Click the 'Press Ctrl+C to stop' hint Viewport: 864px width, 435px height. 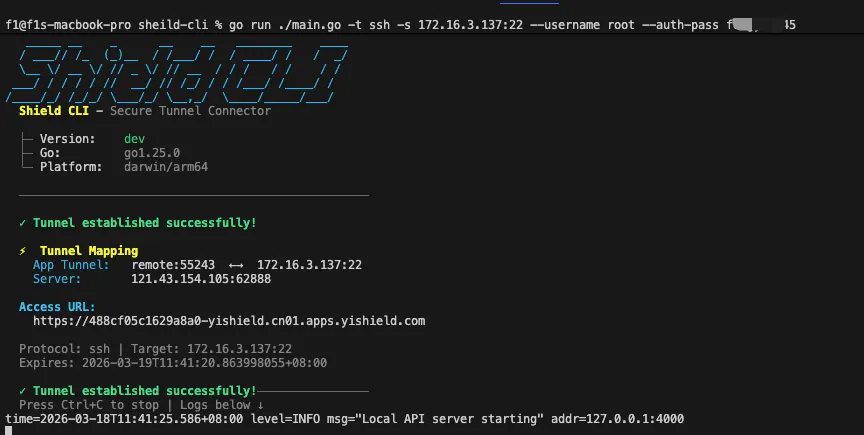[x=89, y=405]
